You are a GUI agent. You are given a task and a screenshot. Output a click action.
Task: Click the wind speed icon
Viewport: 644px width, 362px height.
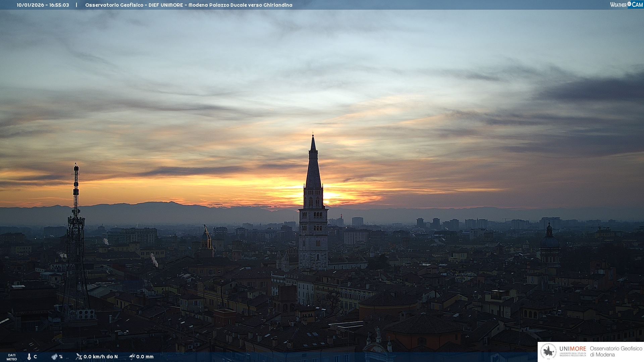pyautogui.click(x=79, y=357)
